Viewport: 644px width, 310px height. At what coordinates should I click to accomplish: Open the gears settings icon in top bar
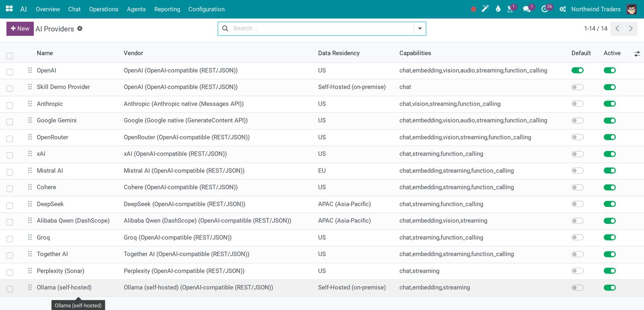[563, 9]
